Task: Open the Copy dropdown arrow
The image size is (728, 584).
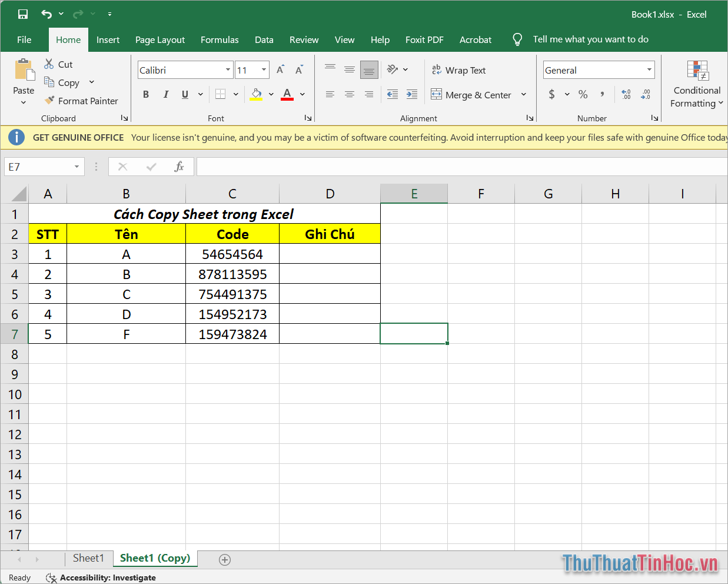Action: click(x=92, y=82)
